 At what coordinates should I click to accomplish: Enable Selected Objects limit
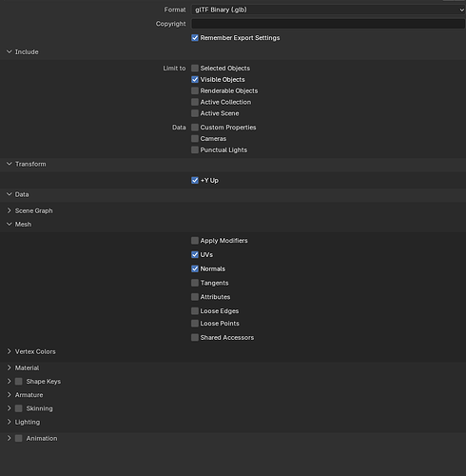coord(195,69)
